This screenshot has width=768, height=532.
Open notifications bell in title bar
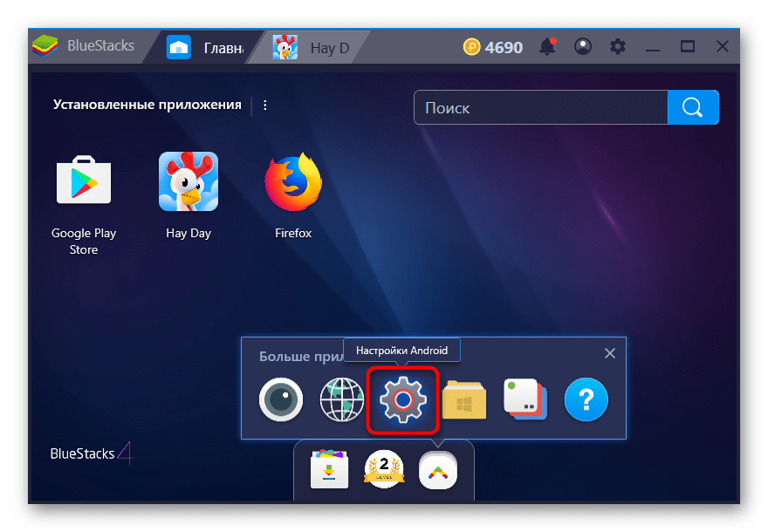pyautogui.click(x=548, y=47)
